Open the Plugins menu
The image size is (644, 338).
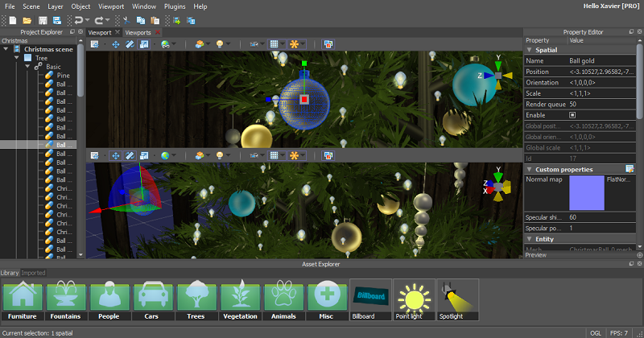point(174,6)
